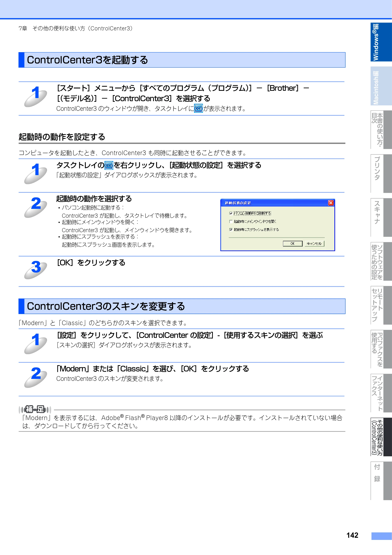Click the 起動時の動作を設定する subheading
The height and width of the screenshot is (555, 392).
tap(62, 137)
